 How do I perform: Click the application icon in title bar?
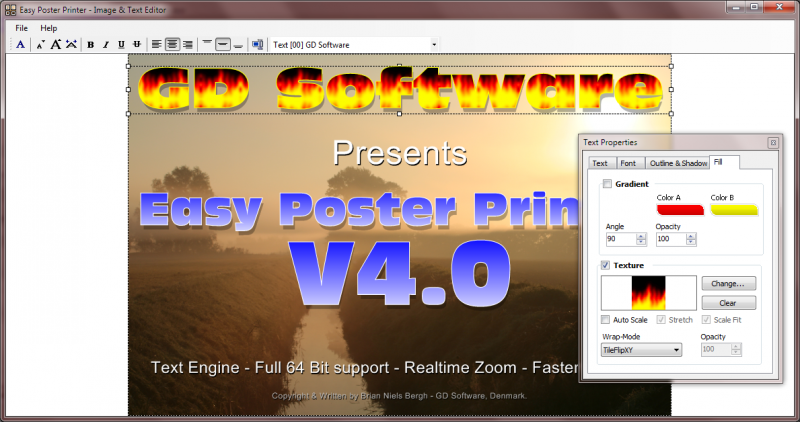click(10, 9)
